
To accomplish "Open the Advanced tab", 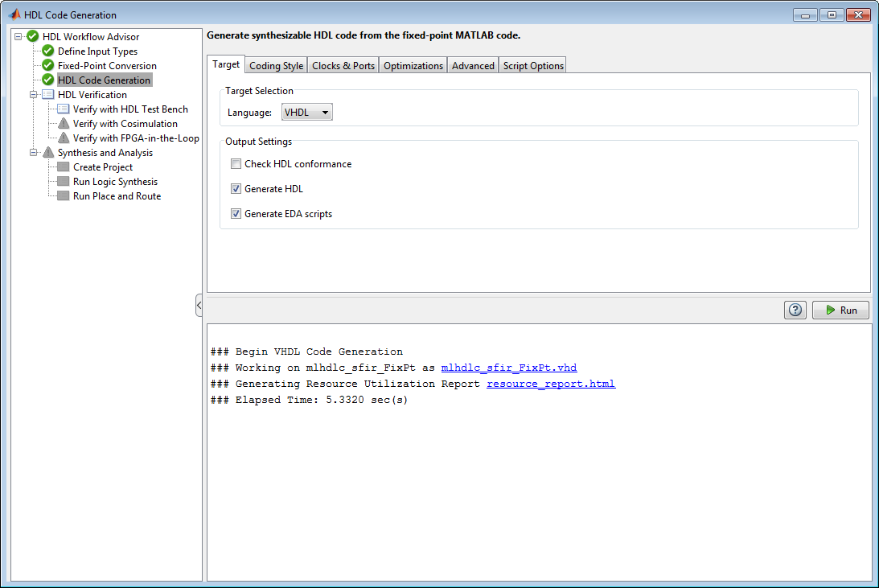I will 473,66.
